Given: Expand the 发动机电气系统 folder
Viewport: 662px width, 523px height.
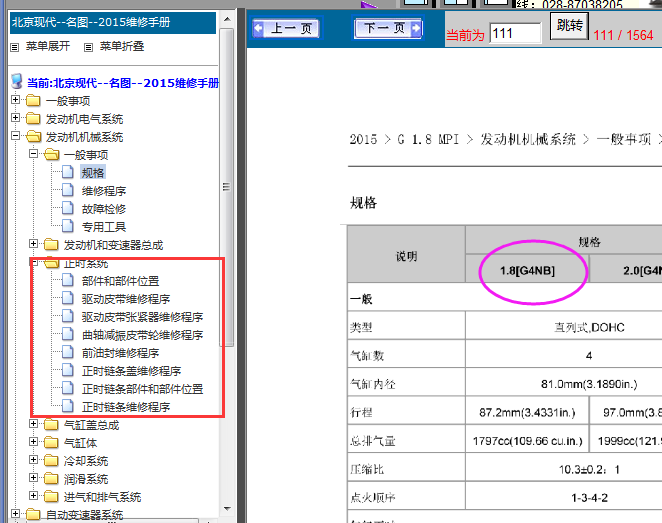Looking at the screenshot, I should 16,117.
